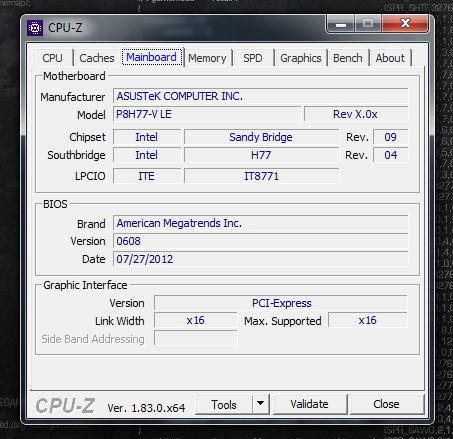
Task: Expand the Tools dropdown arrow
Action: click(x=261, y=405)
